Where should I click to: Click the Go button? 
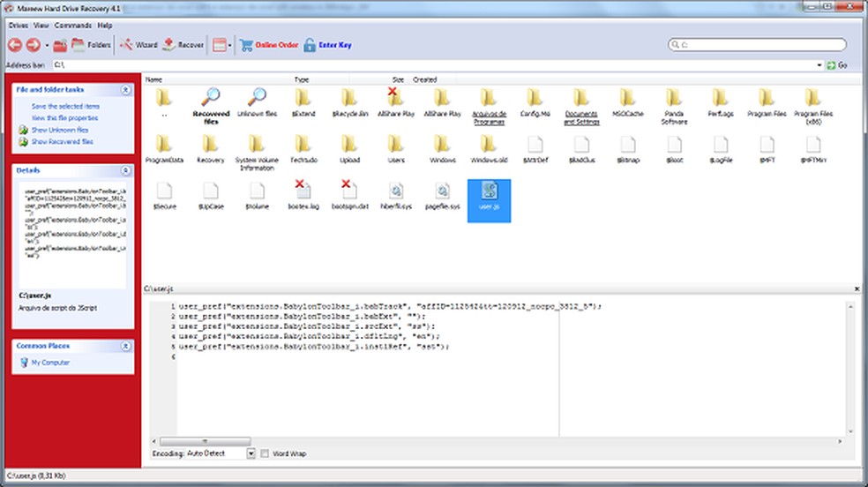click(837, 65)
